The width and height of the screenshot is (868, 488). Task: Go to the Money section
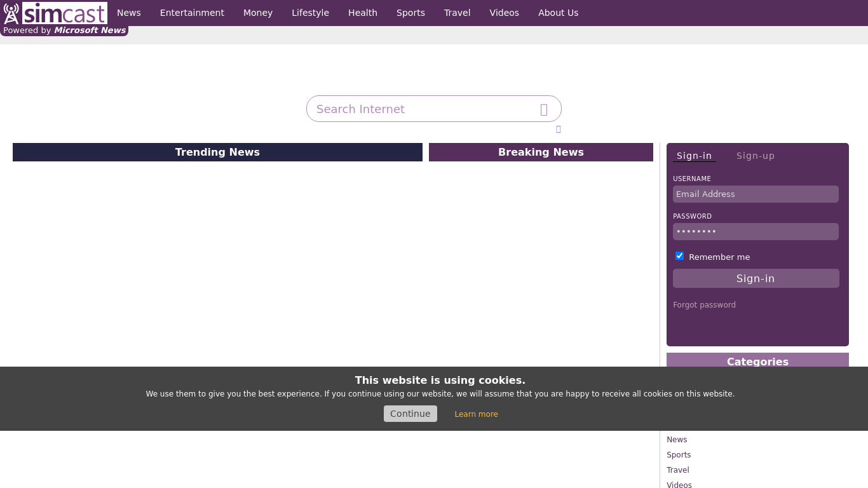(258, 13)
